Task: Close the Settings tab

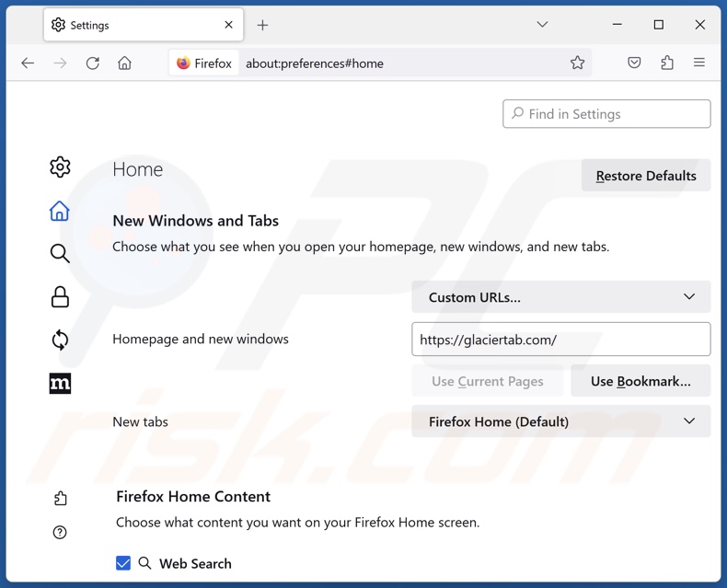Action: point(228,25)
